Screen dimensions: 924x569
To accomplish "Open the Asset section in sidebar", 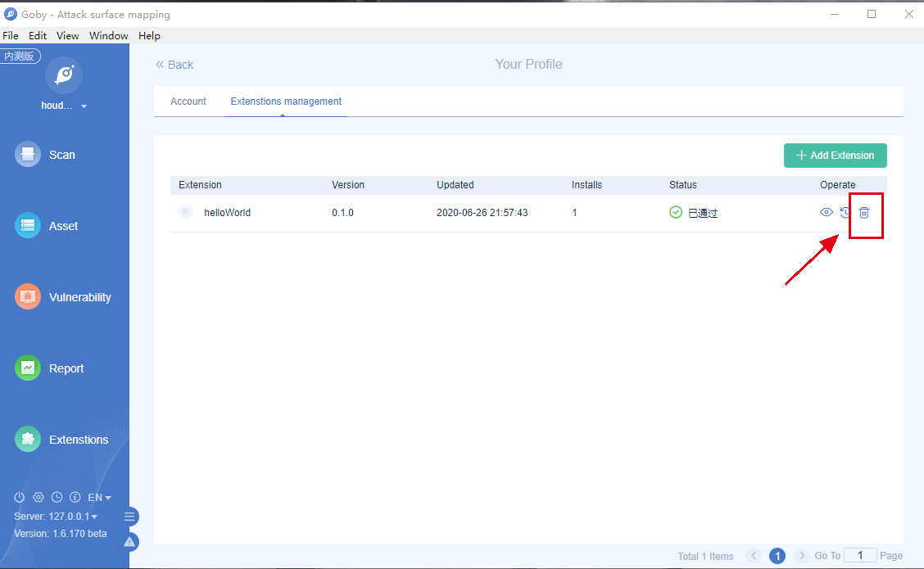I will 46,226.
